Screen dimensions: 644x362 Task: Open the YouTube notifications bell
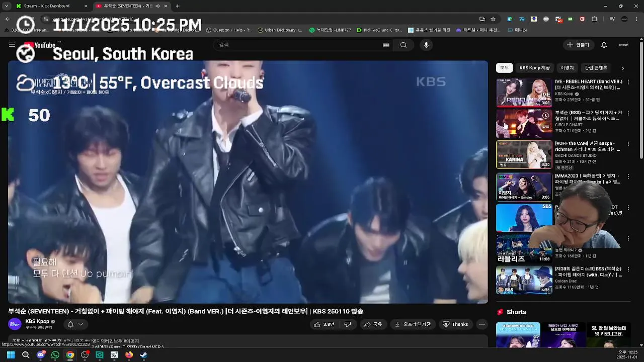point(604,45)
